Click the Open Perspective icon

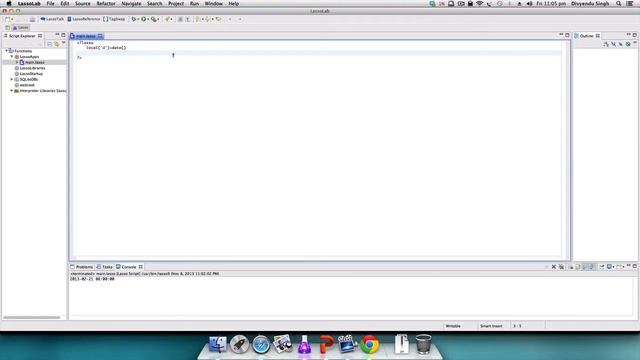7,28
